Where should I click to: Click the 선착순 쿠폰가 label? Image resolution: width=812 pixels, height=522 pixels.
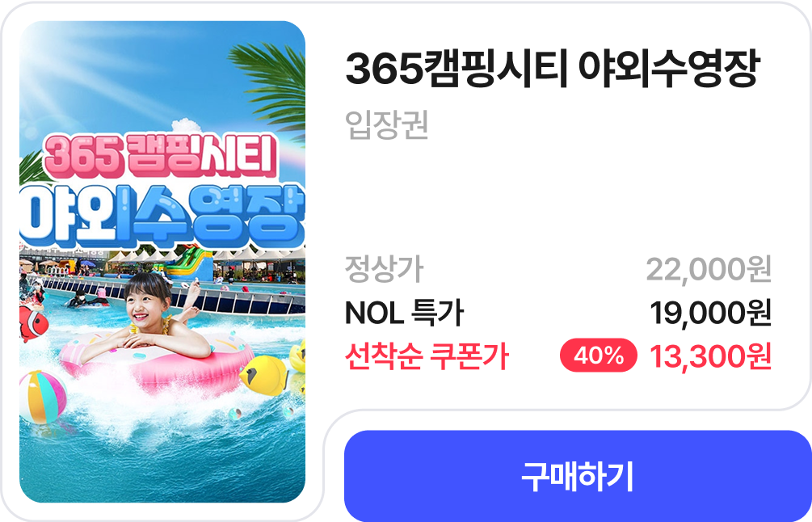pos(427,356)
